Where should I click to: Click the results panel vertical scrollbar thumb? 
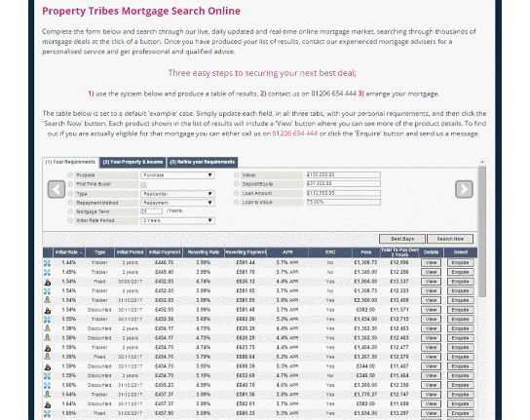coord(482,232)
